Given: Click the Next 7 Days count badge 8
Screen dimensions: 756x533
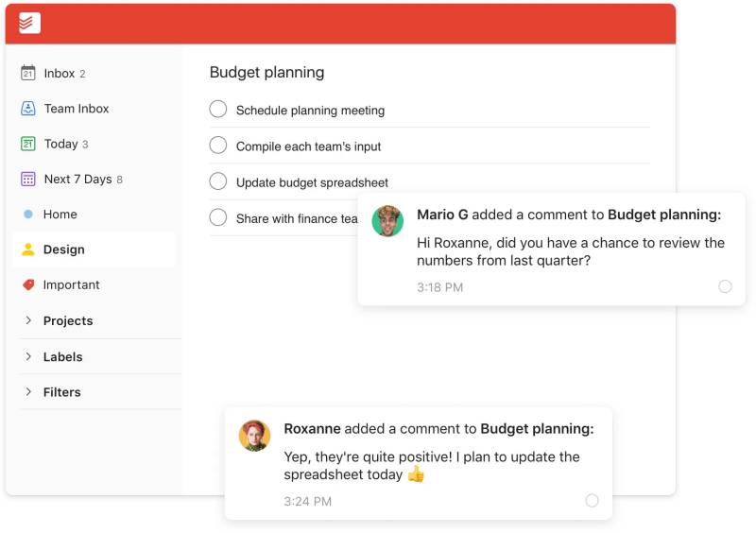Looking at the screenshot, I should 120,180.
